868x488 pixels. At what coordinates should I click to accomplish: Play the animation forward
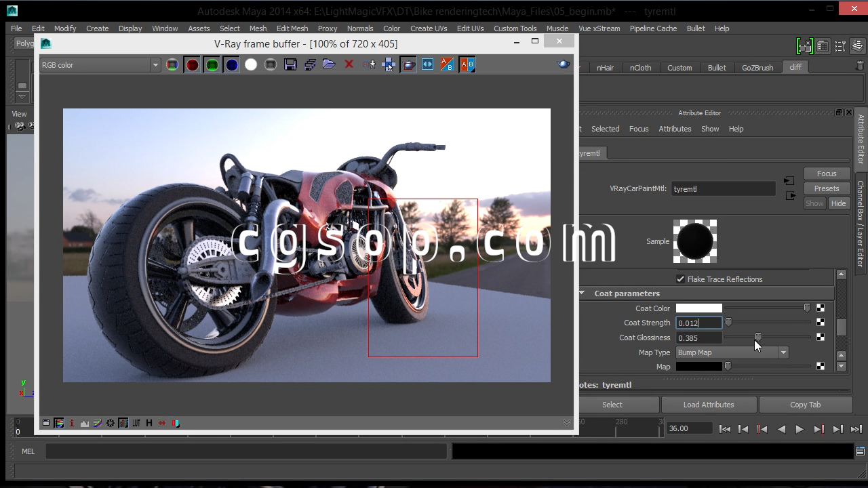point(800,429)
